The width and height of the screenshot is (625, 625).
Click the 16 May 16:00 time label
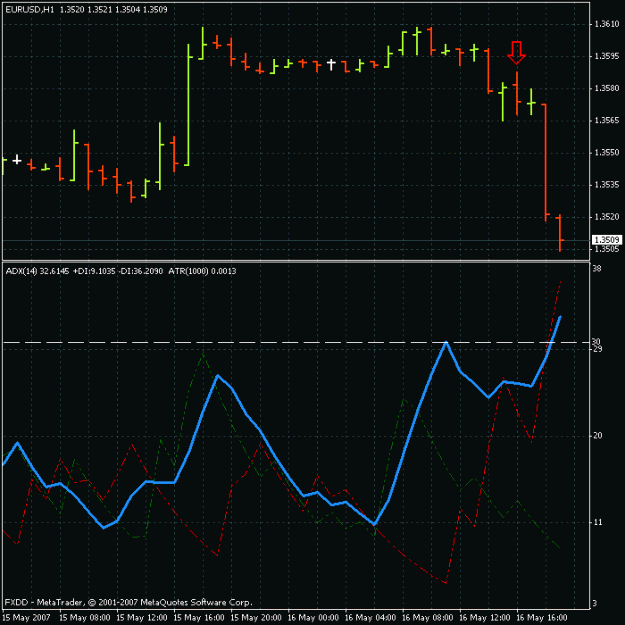coord(542,618)
